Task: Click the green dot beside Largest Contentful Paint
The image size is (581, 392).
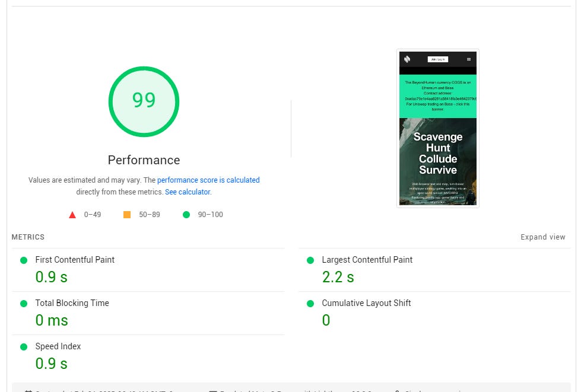Action: (x=310, y=260)
